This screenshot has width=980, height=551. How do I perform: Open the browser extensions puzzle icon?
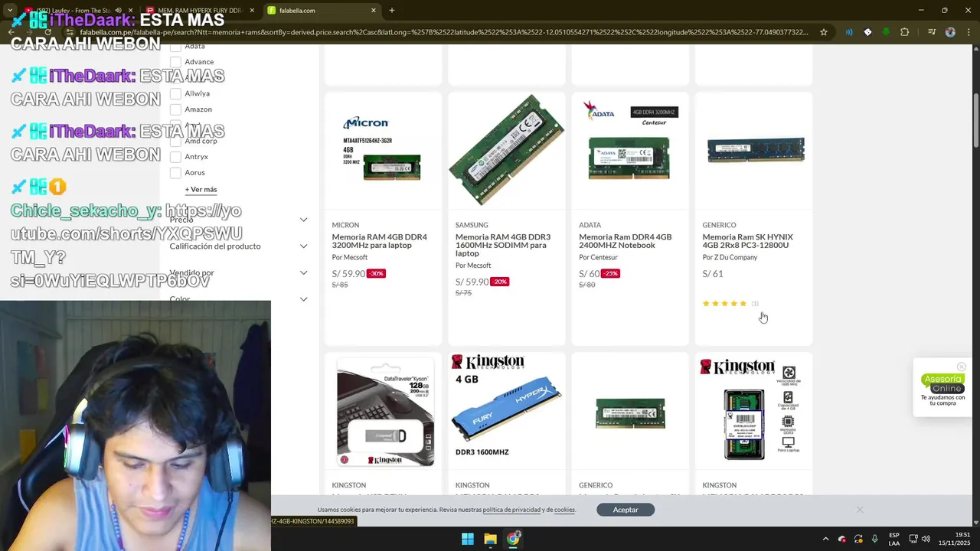click(905, 32)
